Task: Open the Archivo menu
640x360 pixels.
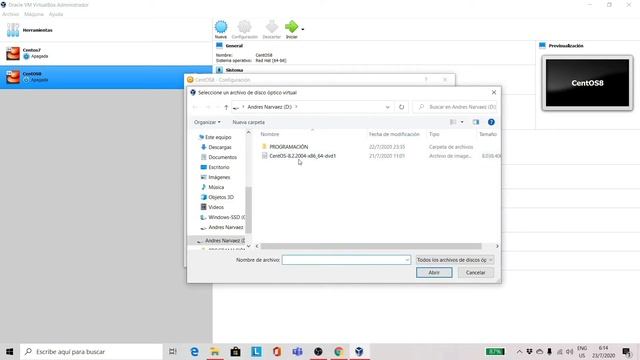Action: [x=11, y=14]
